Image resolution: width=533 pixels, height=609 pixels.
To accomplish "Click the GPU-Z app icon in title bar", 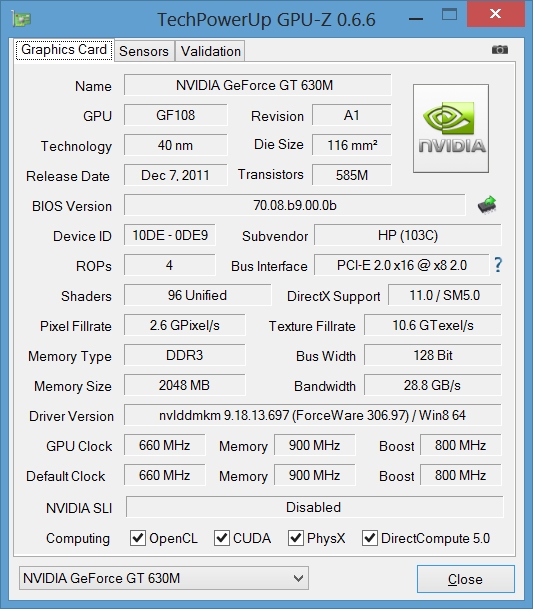I will (21, 18).
